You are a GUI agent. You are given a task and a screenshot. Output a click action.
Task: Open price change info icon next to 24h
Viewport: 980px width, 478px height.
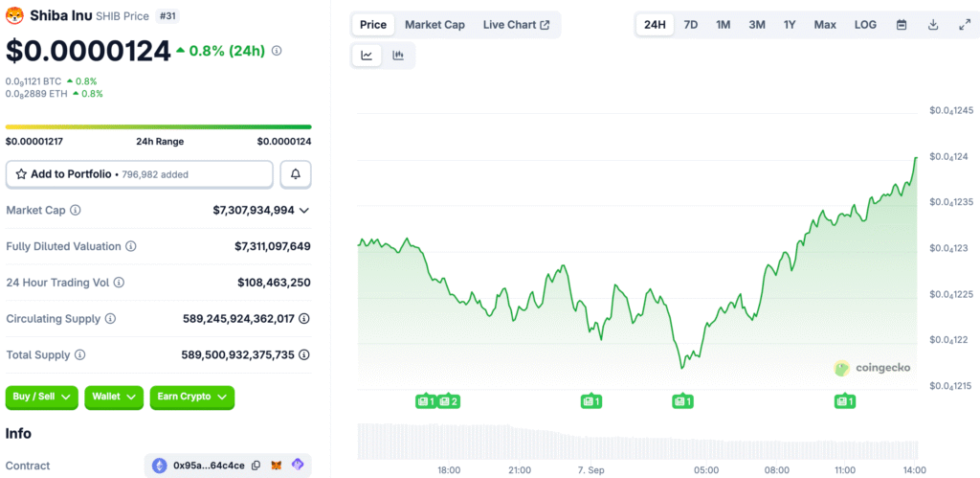277,51
